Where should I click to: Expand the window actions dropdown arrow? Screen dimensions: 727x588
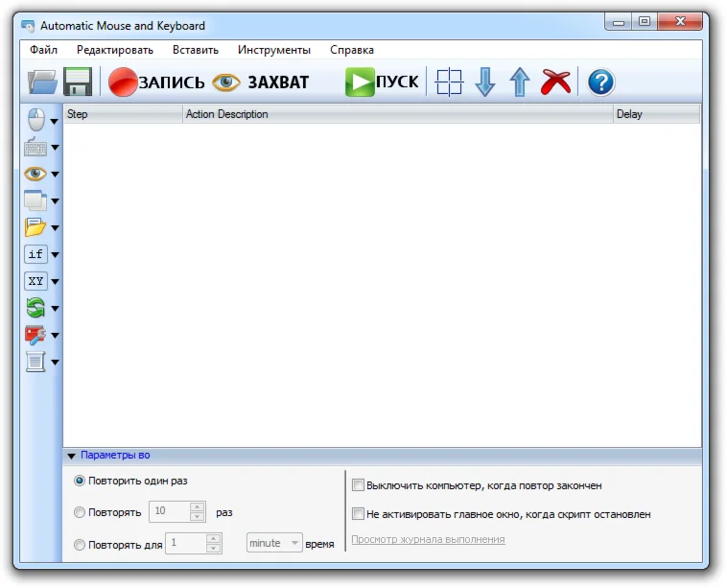click(x=56, y=201)
